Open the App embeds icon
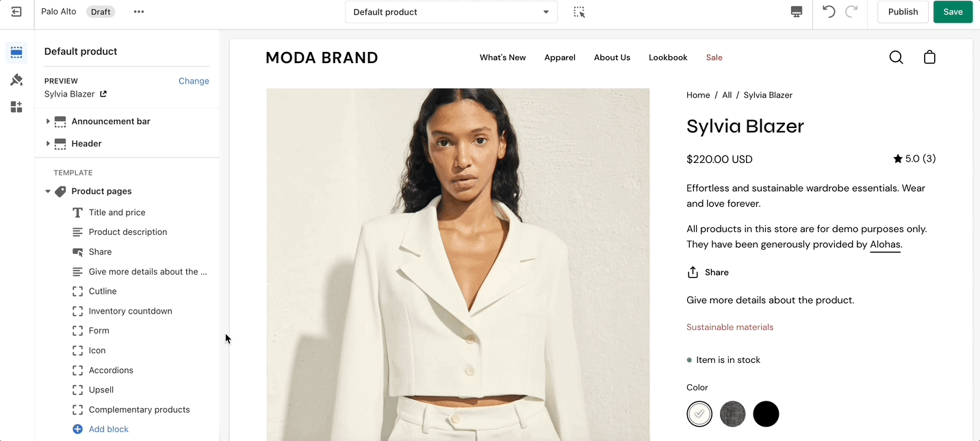Viewport: 980px width, 441px height. pos(16,107)
